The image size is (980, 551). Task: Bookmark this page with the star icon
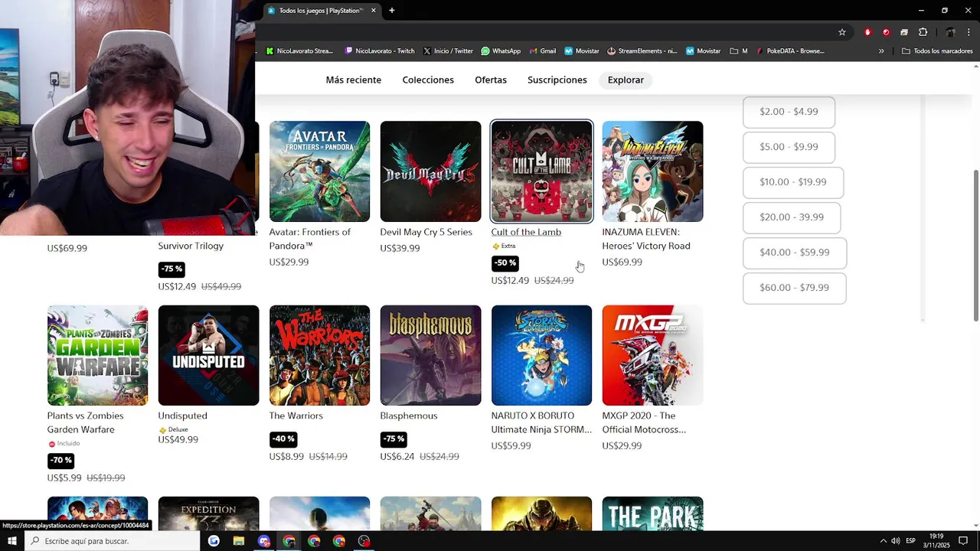coord(842,32)
